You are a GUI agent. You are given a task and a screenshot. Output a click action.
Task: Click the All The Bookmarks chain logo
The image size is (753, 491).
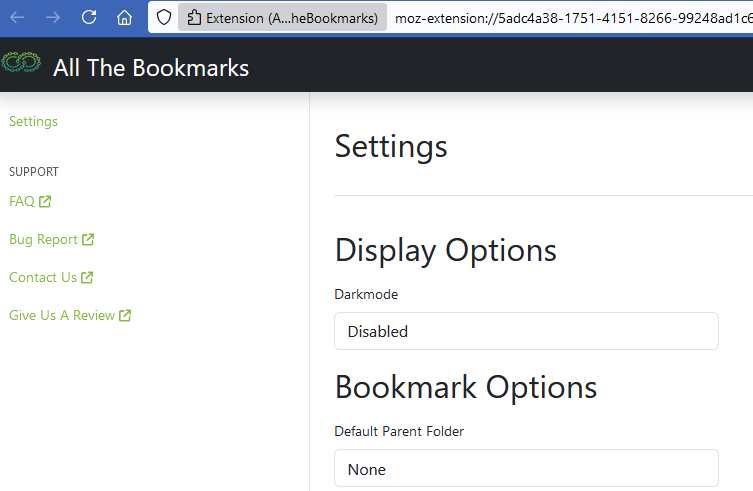tap(21, 62)
